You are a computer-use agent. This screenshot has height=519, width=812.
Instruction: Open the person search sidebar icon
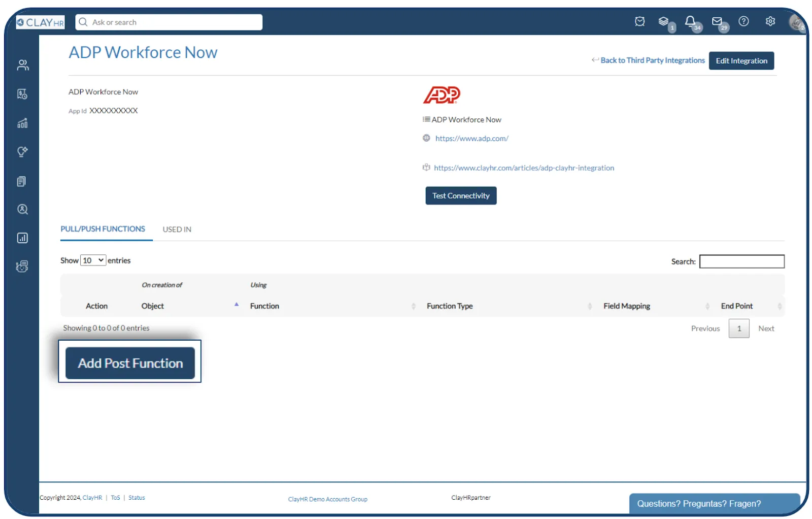(x=22, y=209)
